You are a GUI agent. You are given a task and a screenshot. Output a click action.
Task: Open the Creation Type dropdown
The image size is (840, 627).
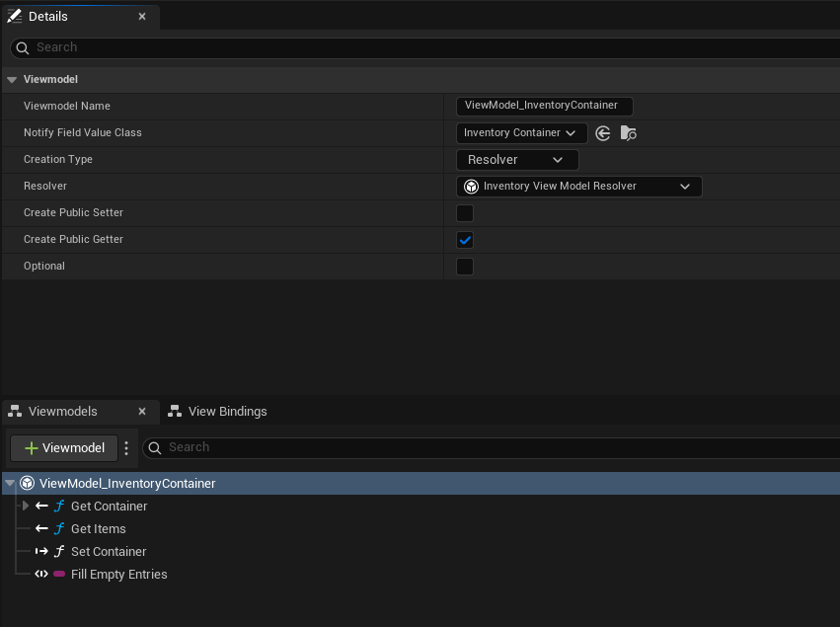516,159
